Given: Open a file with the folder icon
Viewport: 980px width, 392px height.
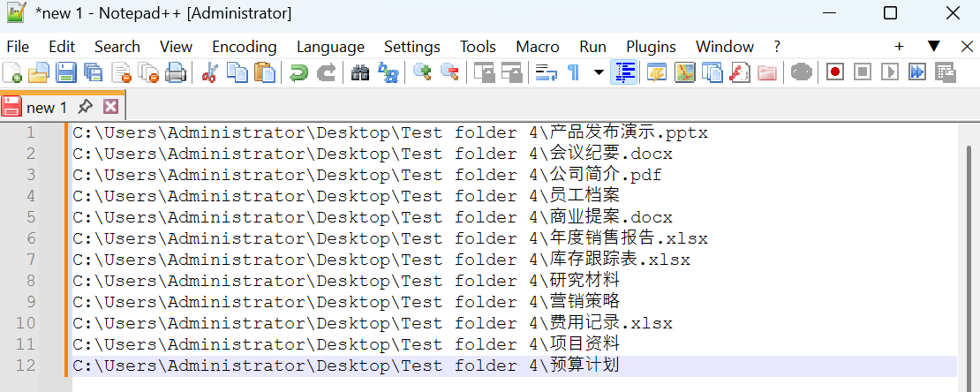Looking at the screenshot, I should pos(39,72).
